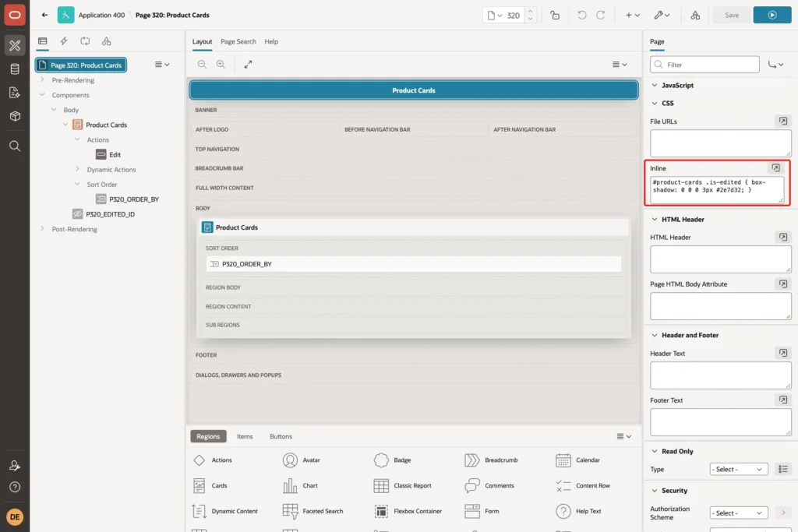Zoom out of the layout
Image resolution: width=798 pixels, height=532 pixels.
[202, 65]
